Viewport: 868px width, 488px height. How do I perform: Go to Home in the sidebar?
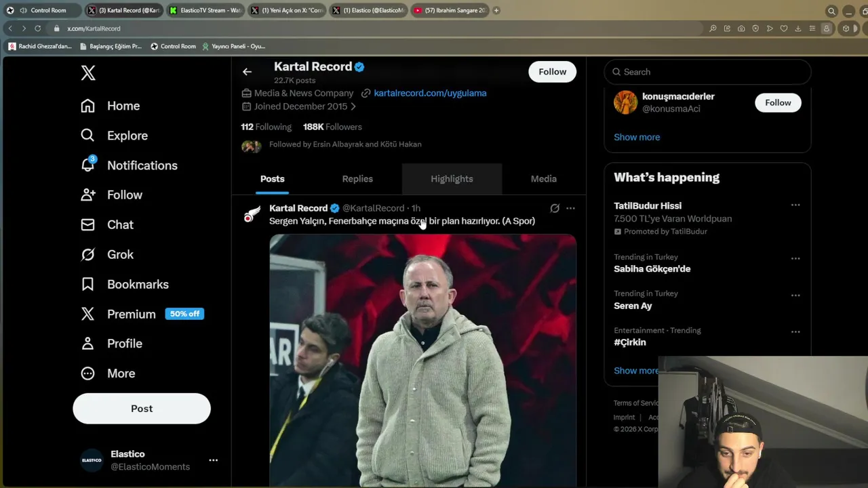point(110,106)
